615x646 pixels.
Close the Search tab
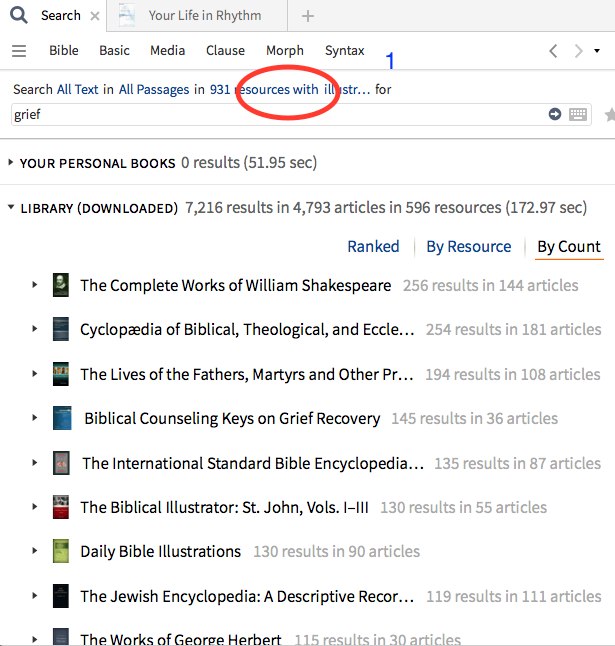pos(95,16)
